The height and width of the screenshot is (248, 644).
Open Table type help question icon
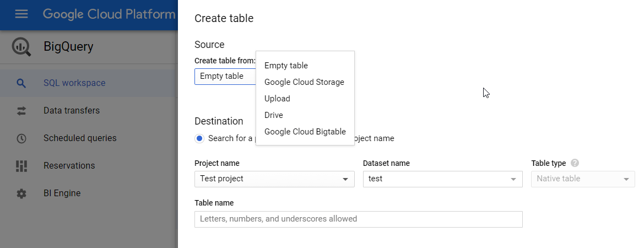tap(575, 163)
